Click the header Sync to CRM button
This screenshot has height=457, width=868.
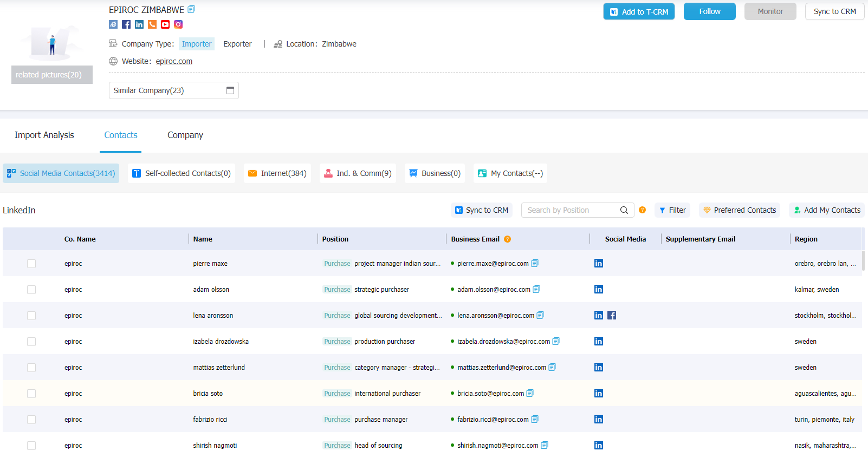835,11
